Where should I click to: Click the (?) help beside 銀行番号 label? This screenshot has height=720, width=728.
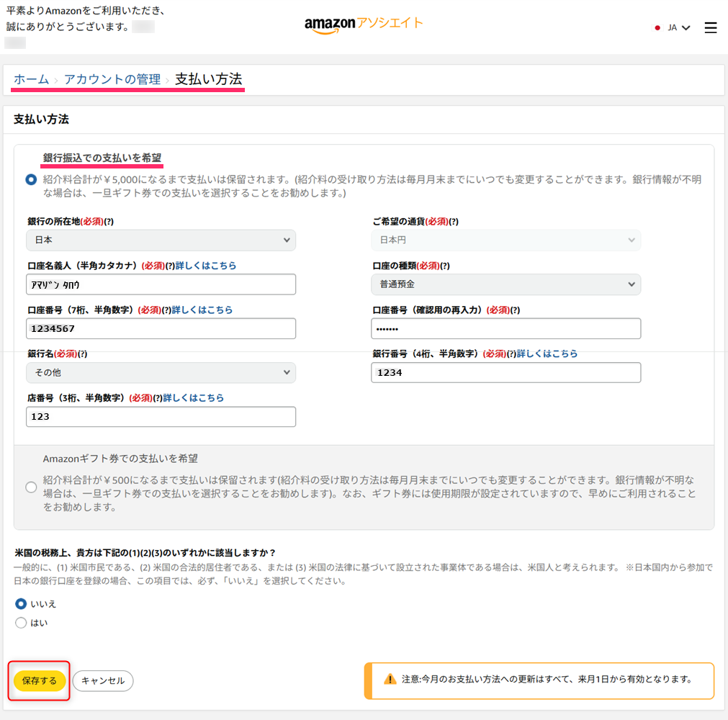pyautogui.click(x=512, y=354)
